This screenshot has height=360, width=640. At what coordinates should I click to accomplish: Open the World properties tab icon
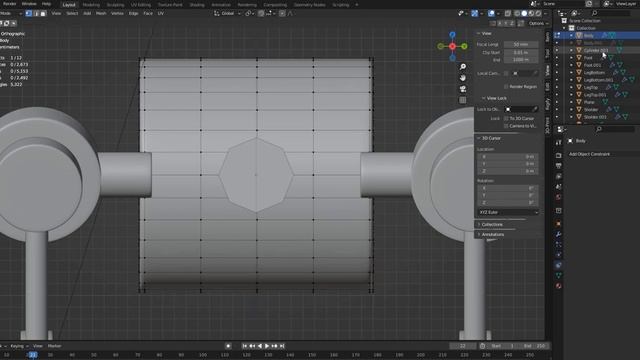pyautogui.click(x=558, y=197)
